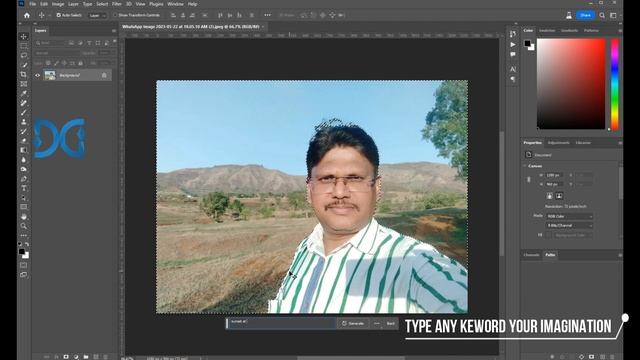Open the Window menu
The width and height of the screenshot is (640, 360).
pyautogui.click(x=176, y=4)
